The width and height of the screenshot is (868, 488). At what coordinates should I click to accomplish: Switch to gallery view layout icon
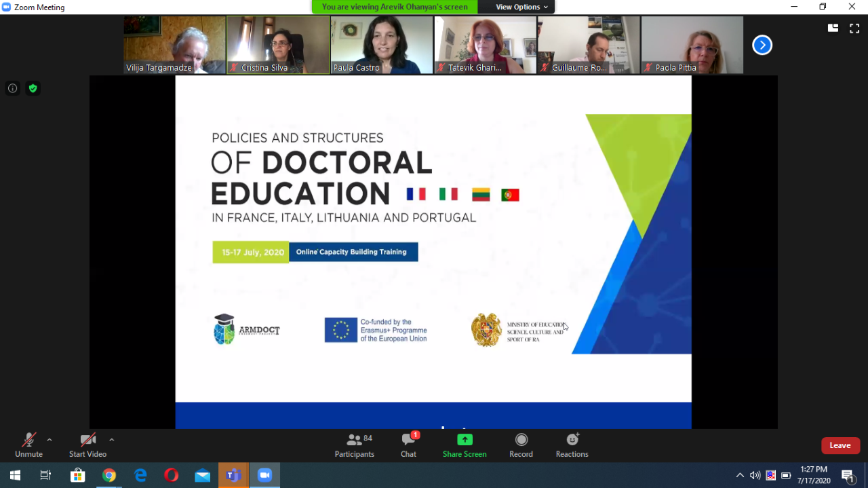pos(833,28)
